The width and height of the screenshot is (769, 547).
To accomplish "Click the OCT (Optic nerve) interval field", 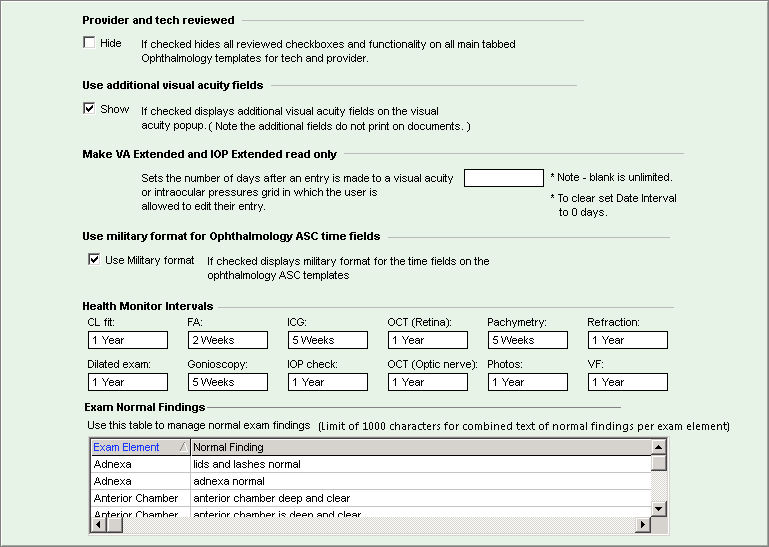I will [428, 382].
